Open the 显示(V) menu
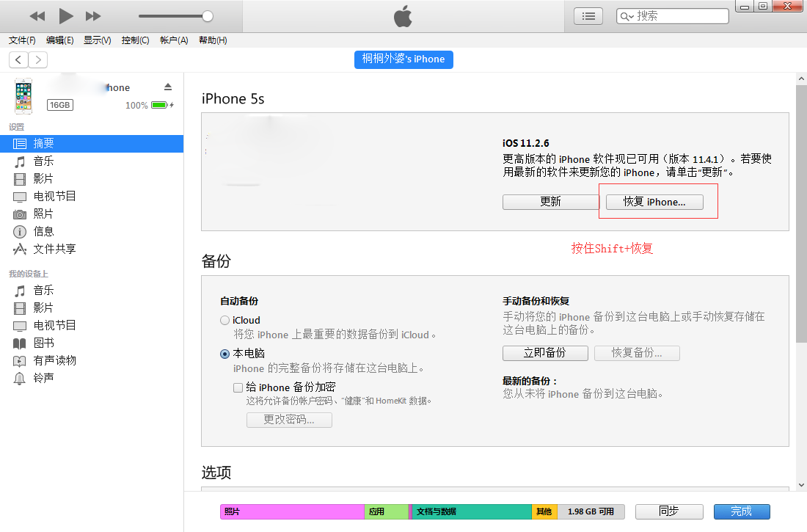 pyautogui.click(x=98, y=40)
